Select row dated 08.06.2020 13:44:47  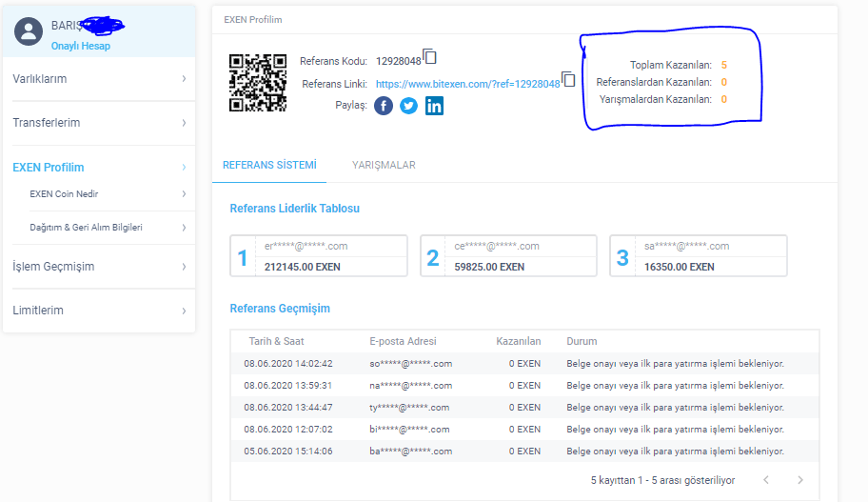coord(524,408)
